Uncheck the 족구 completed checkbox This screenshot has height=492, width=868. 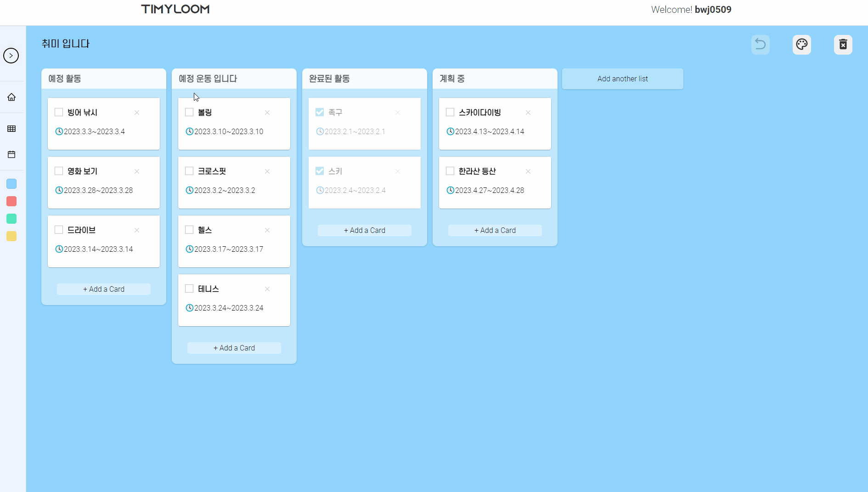[x=320, y=112]
